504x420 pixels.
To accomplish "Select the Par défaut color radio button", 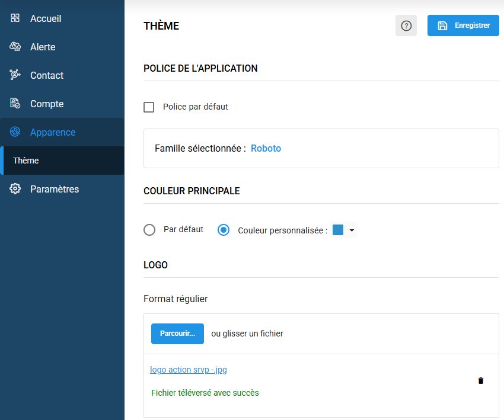I will click(149, 230).
